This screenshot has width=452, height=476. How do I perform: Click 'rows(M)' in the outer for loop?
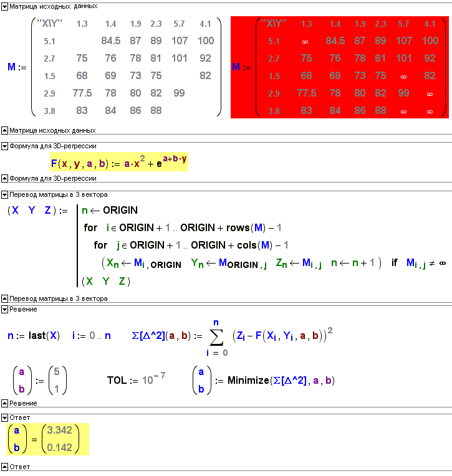246,227
